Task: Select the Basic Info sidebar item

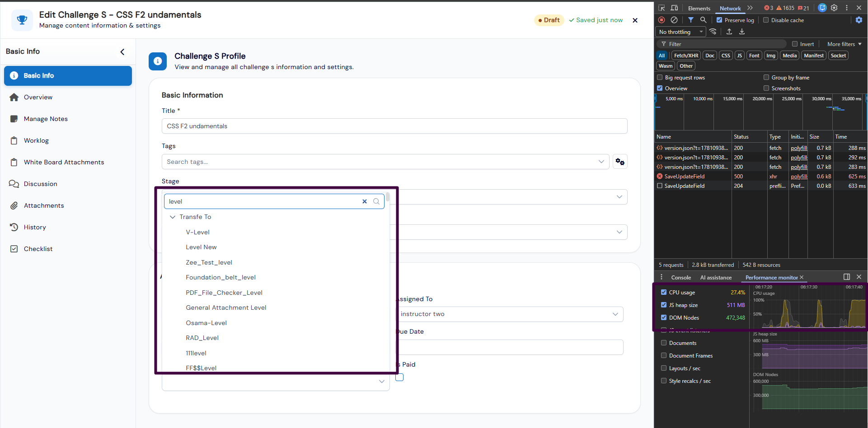Action: (x=68, y=76)
